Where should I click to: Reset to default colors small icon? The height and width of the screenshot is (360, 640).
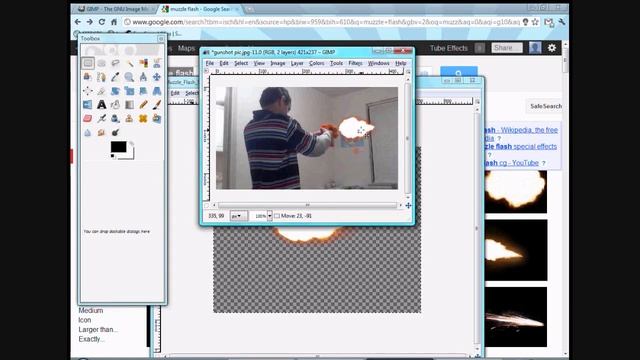[x=113, y=156]
